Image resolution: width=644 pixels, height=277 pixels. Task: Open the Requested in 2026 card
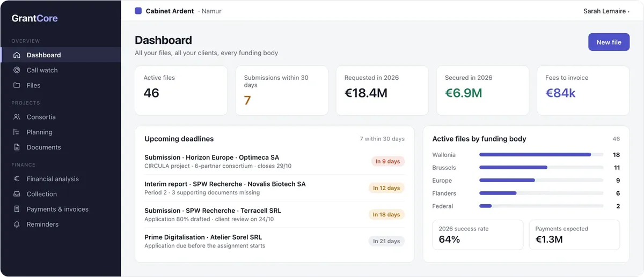[x=382, y=91]
